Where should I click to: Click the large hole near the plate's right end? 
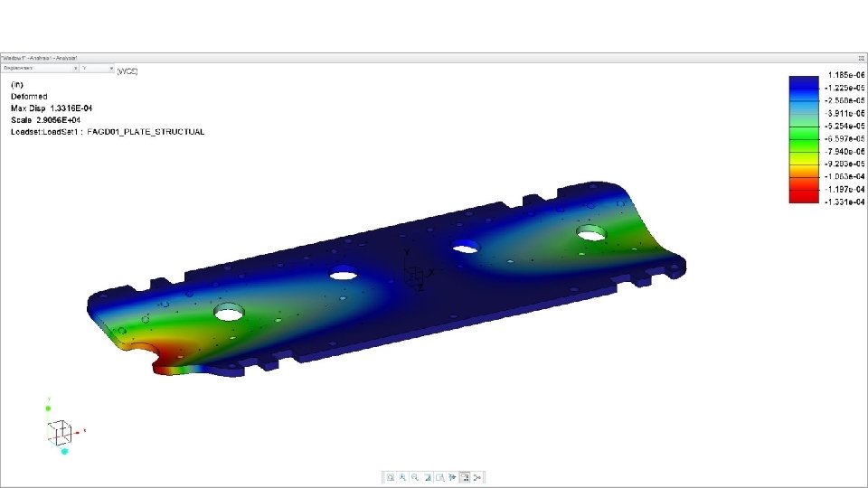coord(591,233)
